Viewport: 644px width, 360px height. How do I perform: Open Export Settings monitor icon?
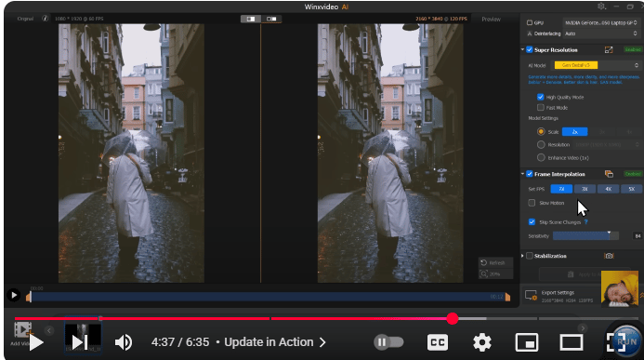coord(531,296)
